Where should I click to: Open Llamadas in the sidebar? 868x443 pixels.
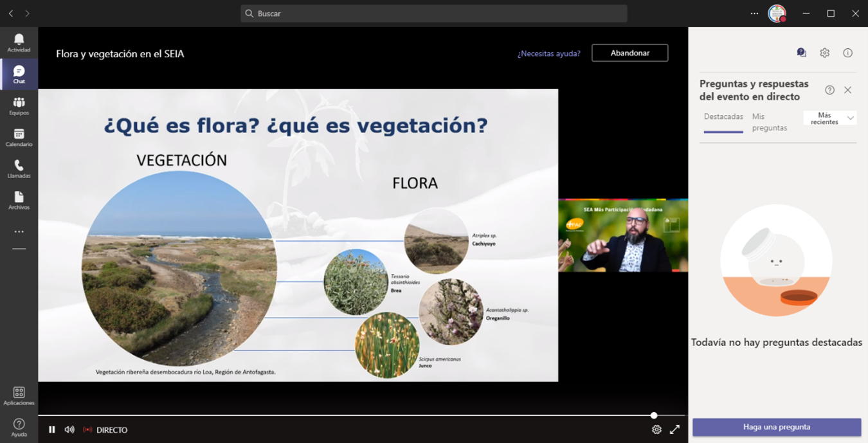pos(19,168)
